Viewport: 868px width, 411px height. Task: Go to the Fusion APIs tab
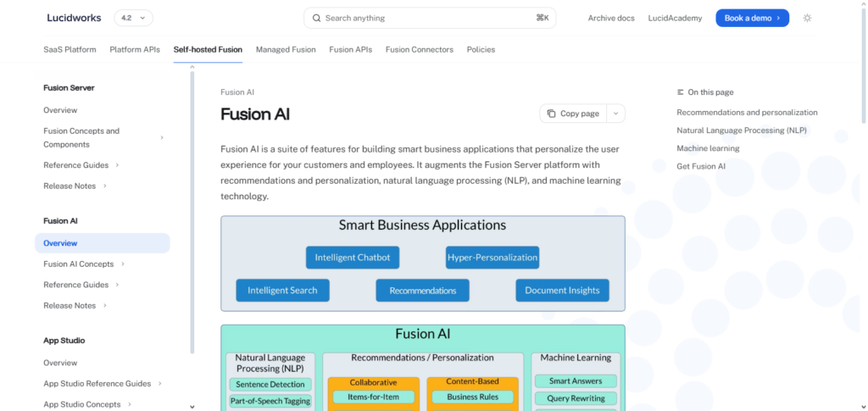pyautogui.click(x=350, y=50)
